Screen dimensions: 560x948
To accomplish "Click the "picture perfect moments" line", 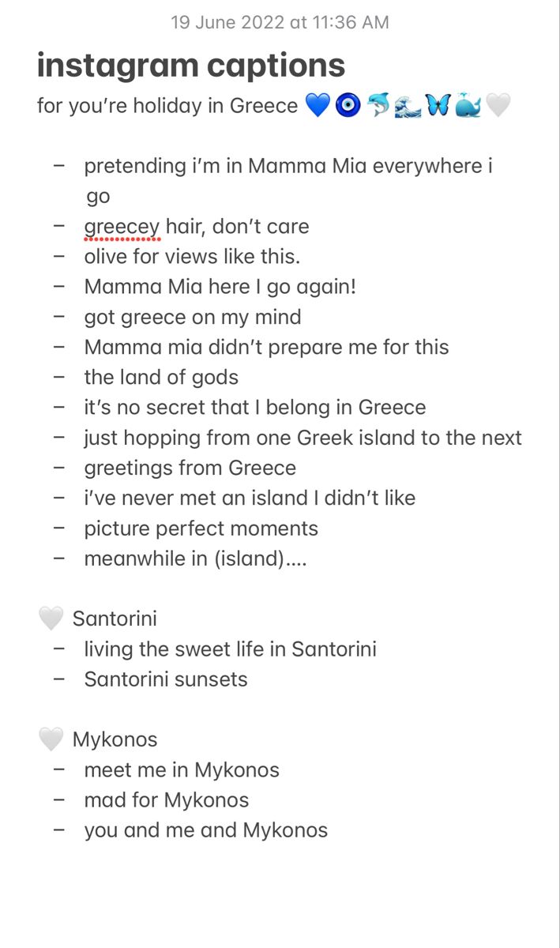I will click(x=201, y=529).
